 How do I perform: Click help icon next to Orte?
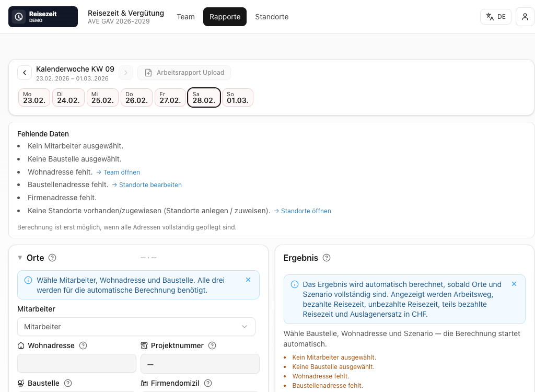[52, 258]
